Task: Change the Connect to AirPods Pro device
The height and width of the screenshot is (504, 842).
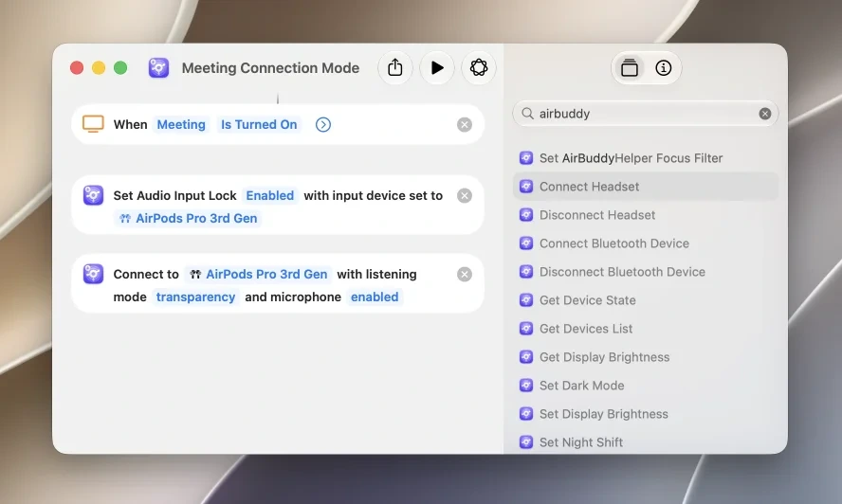Action: (x=258, y=275)
